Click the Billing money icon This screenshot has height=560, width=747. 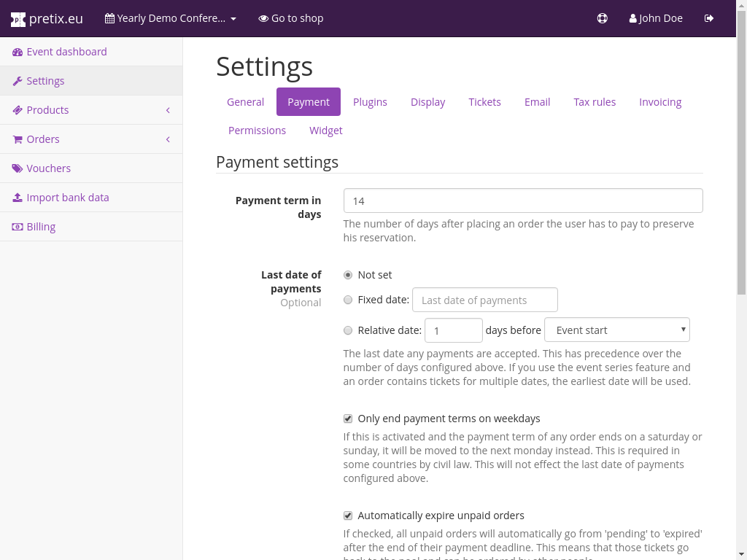pyautogui.click(x=18, y=227)
